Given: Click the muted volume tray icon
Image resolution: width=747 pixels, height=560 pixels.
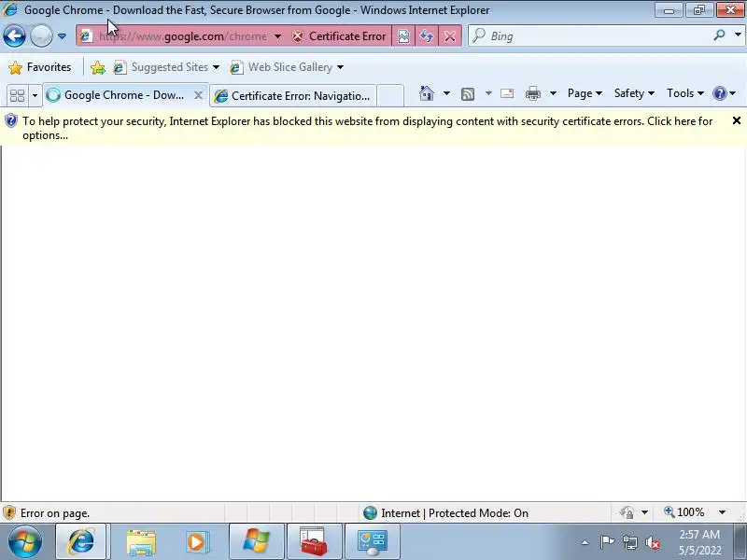Looking at the screenshot, I should pyautogui.click(x=653, y=542).
